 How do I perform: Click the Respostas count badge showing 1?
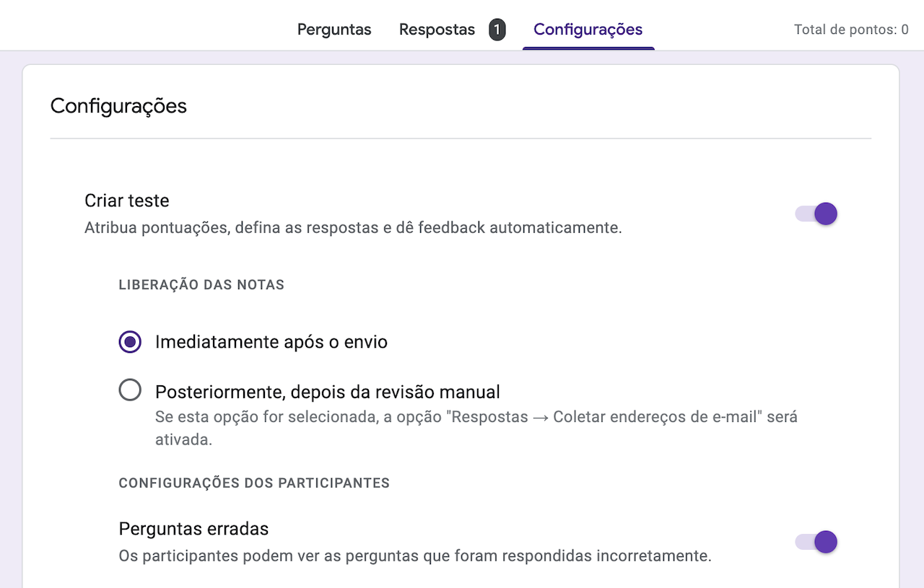tap(497, 30)
